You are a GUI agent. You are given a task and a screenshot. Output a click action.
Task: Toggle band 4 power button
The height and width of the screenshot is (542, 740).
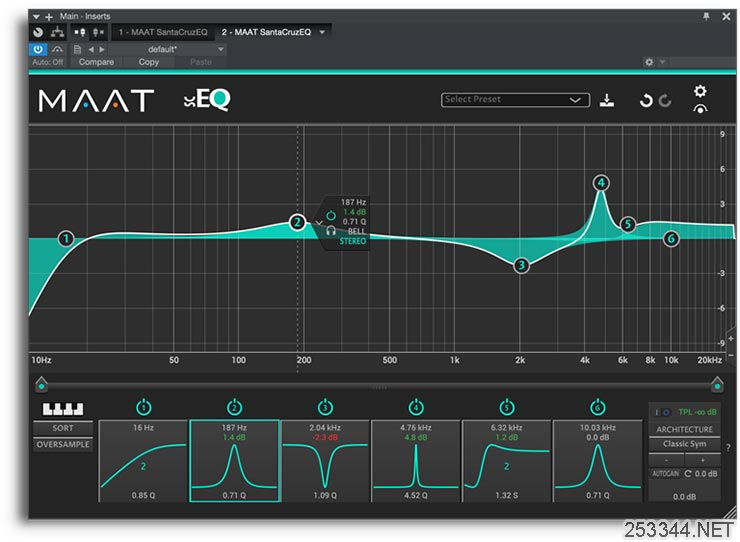click(416, 407)
